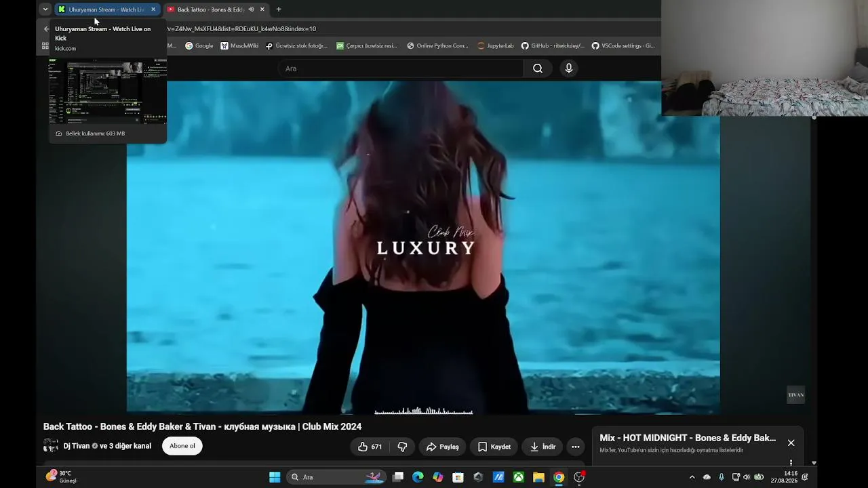This screenshot has height=488, width=868.
Task: Open Dj Tivan channel avatar
Action: [51, 446]
